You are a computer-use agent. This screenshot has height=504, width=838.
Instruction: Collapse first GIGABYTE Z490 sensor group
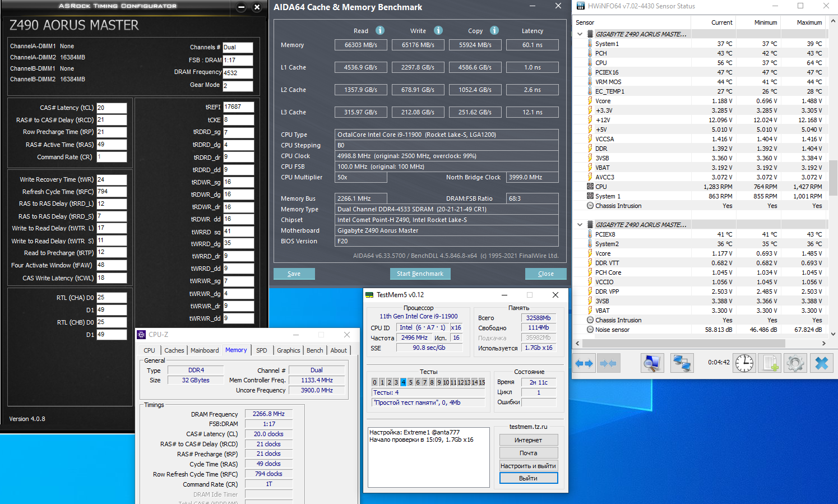[580, 34]
